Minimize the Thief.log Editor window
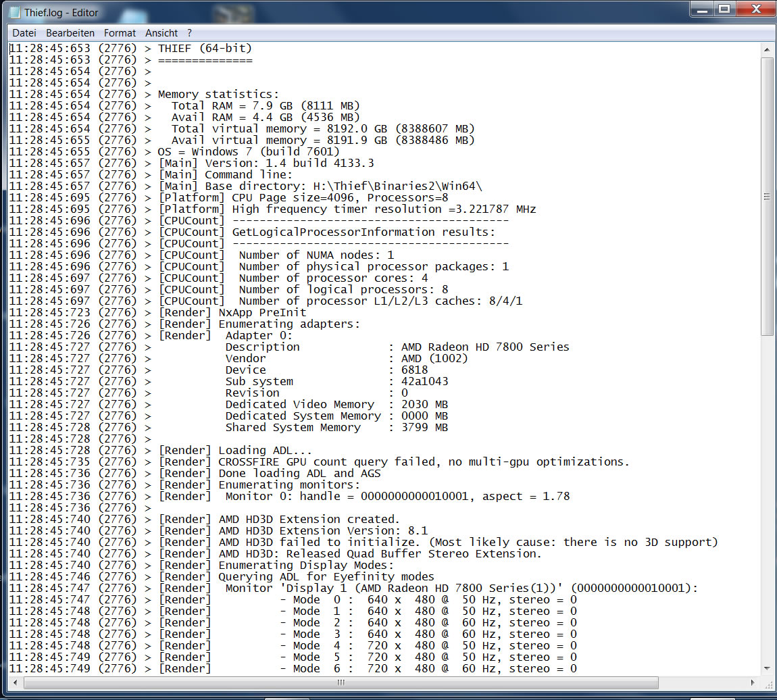Viewport: 777px width, 700px height. (x=702, y=9)
